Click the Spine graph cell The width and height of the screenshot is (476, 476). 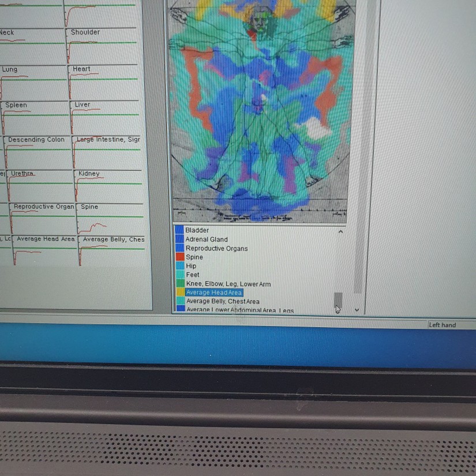pos(110,219)
